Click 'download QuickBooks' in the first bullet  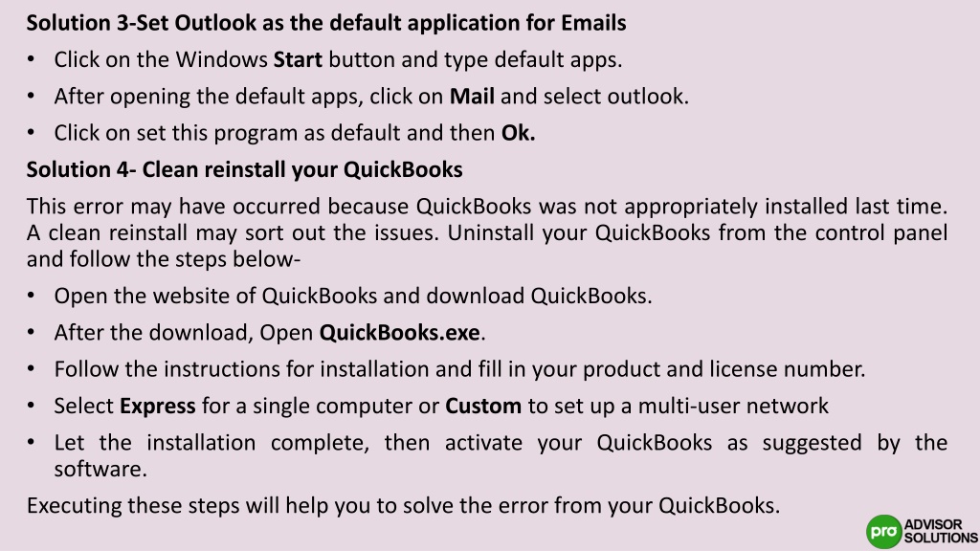point(539,296)
